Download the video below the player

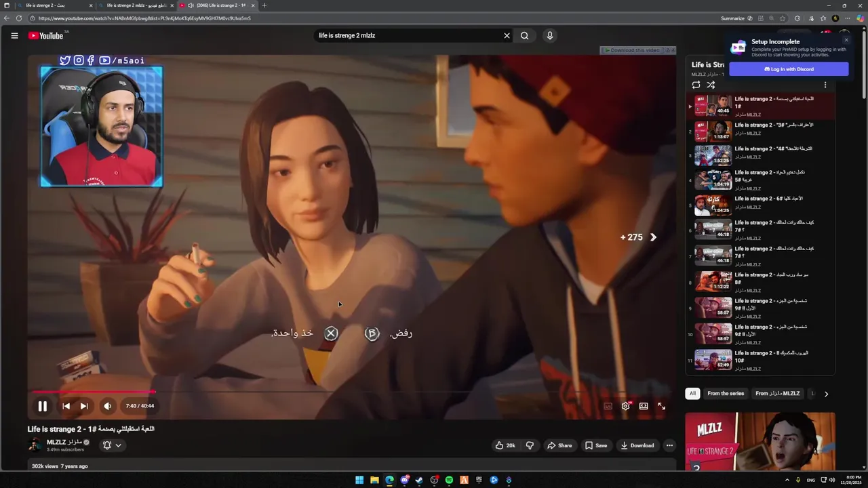click(637, 445)
